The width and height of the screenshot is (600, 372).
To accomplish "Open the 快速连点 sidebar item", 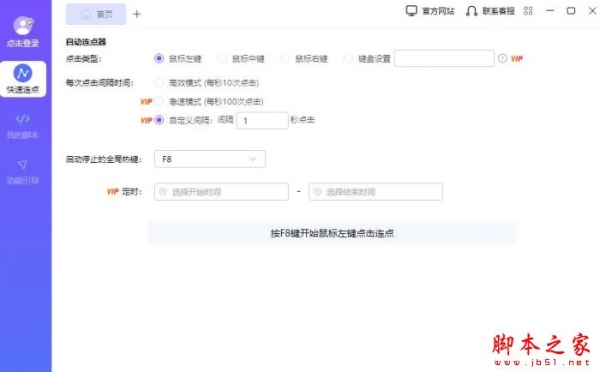I will (23, 79).
